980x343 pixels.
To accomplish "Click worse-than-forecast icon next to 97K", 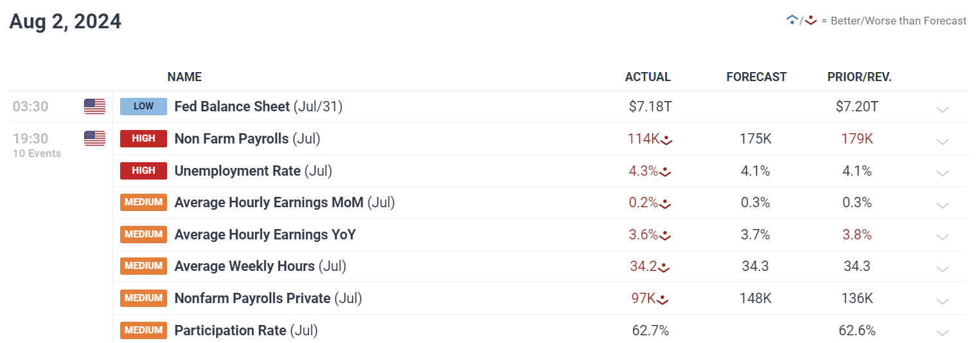I will [x=663, y=299].
